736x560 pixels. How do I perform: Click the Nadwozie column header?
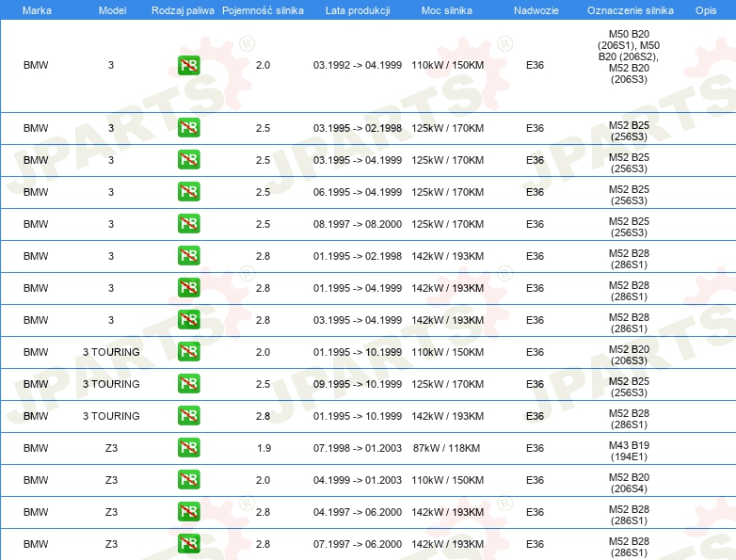(535, 9)
